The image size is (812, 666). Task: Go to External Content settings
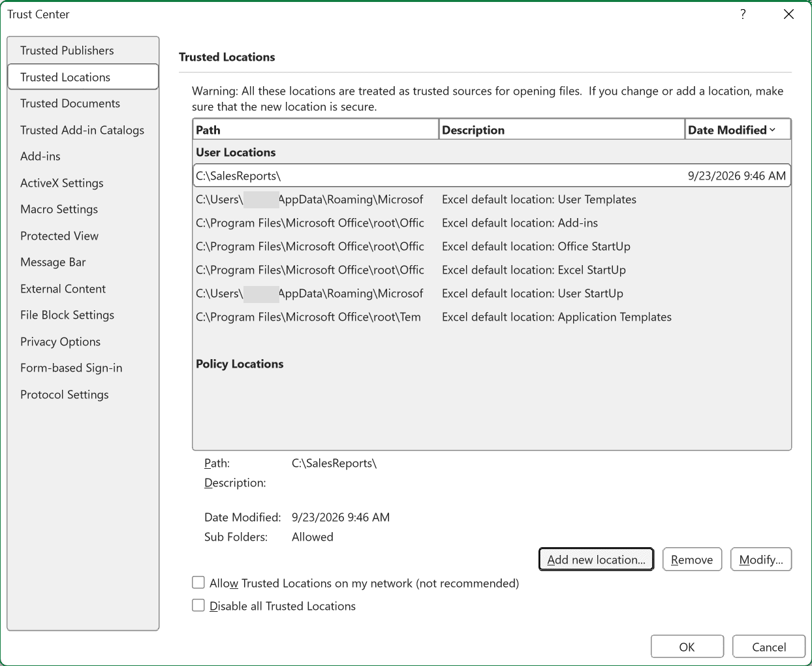(83, 289)
